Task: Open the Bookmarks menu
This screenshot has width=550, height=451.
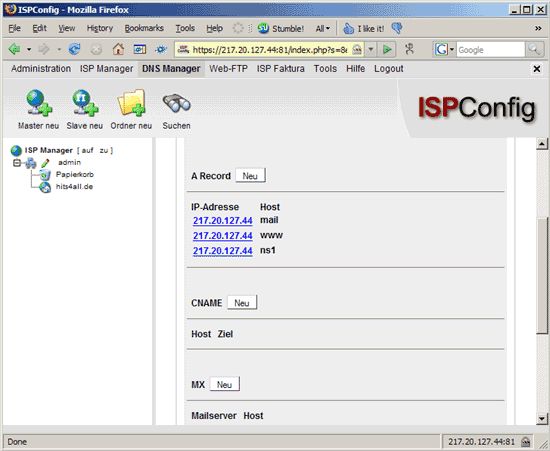Action: [x=144, y=28]
